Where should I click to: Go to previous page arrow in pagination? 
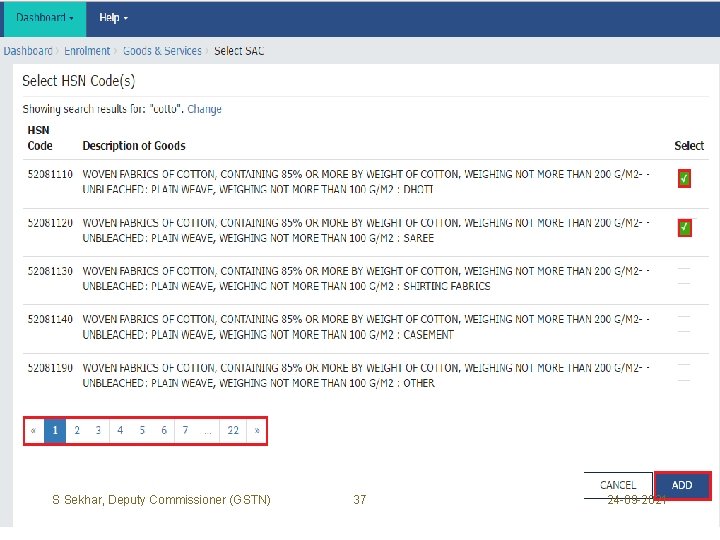click(34, 431)
